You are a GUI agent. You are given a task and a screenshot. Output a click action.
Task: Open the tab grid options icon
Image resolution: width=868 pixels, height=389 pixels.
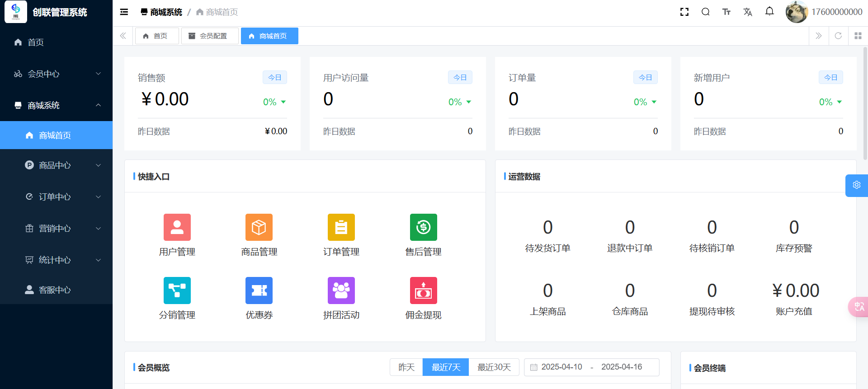pyautogui.click(x=858, y=36)
